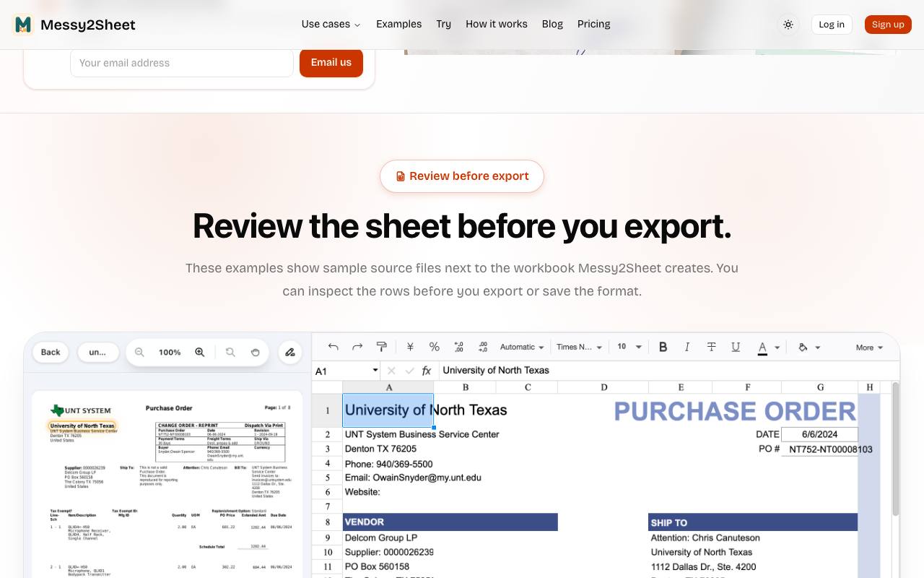Open the A1 name box dropdown
Viewport: 924px width, 578px height.
(x=375, y=371)
